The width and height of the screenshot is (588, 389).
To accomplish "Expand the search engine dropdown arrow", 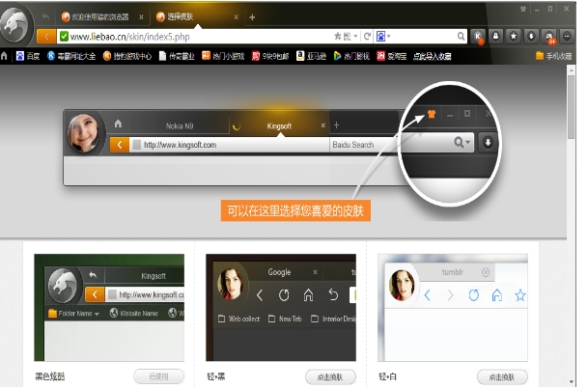I will point(388,37).
